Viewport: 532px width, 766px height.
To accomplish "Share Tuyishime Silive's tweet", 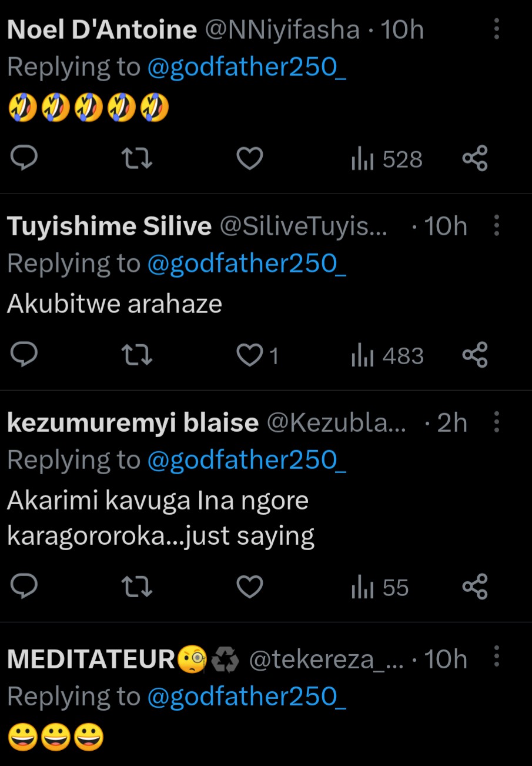I will pos(475,355).
